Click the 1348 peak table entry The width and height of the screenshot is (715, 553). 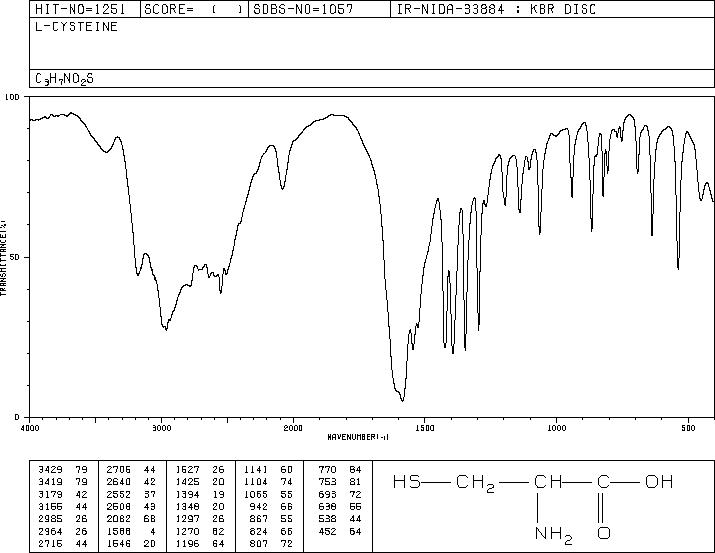click(187, 506)
